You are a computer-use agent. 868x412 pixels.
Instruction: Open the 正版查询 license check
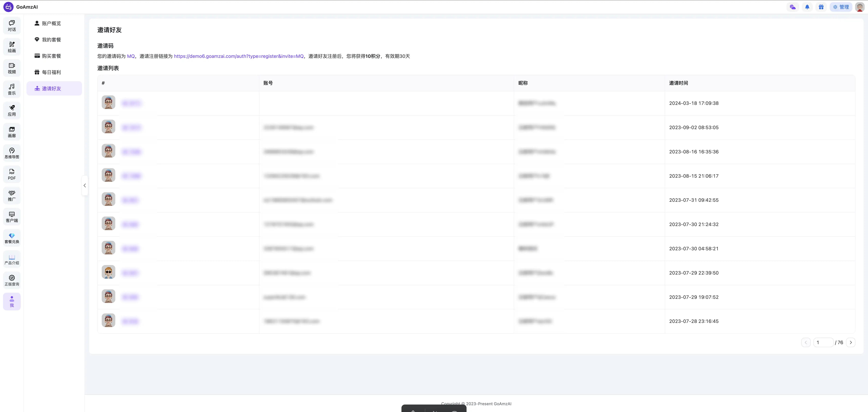(x=12, y=280)
